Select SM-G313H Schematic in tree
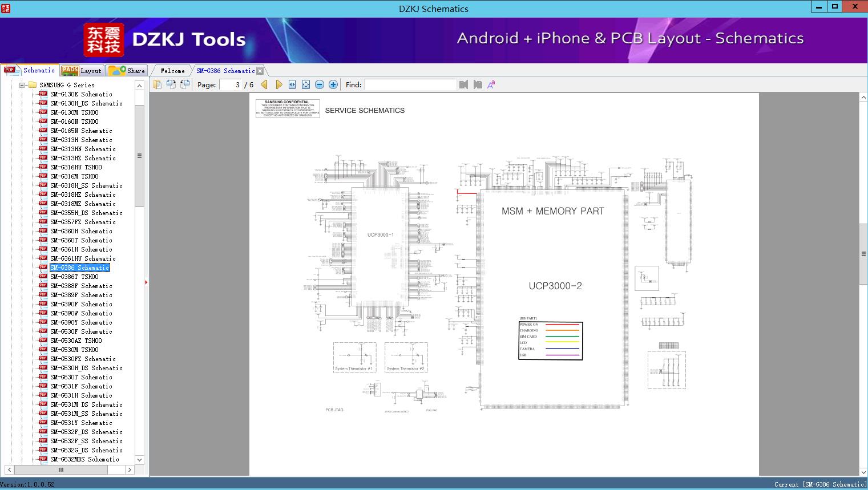Viewport: 868px width, 490px height. coord(81,140)
